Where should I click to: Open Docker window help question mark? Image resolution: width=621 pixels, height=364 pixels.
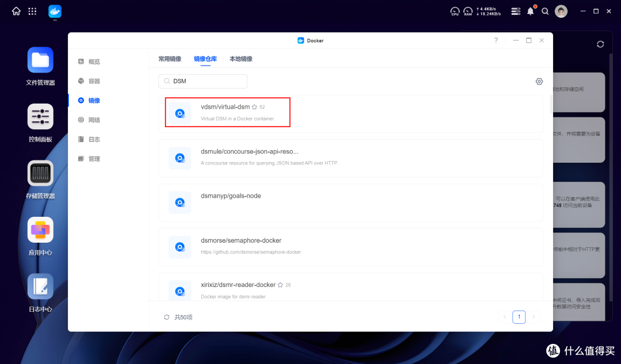(x=496, y=40)
